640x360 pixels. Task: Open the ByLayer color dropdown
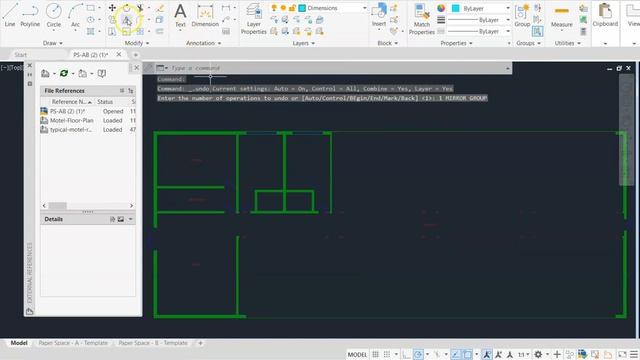tap(508, 8)
